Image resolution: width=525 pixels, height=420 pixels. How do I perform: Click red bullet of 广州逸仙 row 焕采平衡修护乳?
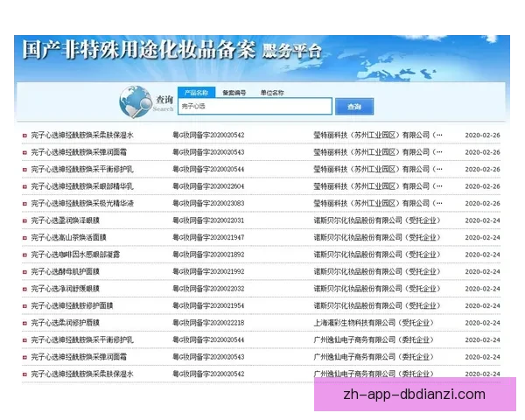pos(24,340)
